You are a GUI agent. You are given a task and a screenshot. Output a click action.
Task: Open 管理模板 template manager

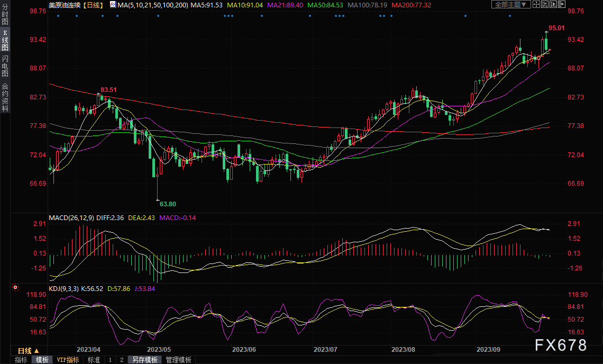pos(178,360)
